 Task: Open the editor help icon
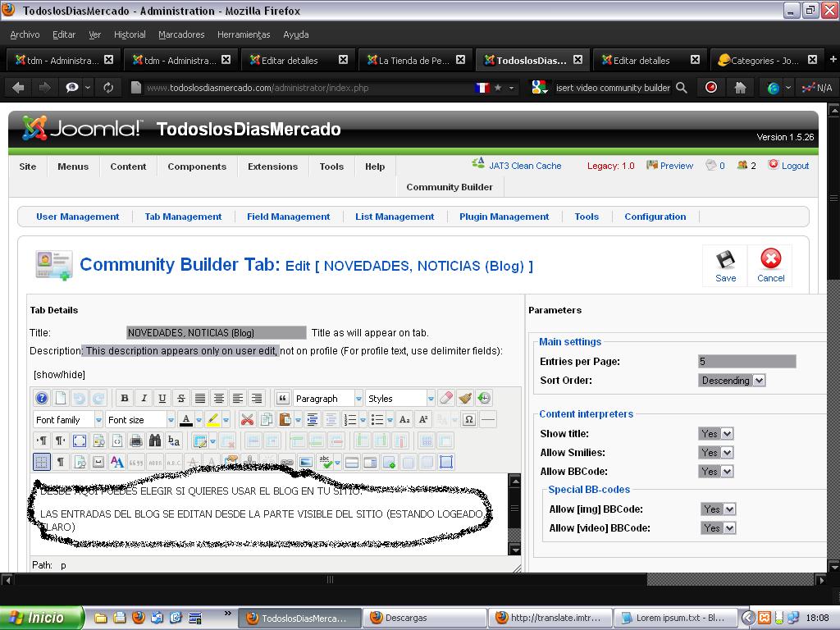41,398
